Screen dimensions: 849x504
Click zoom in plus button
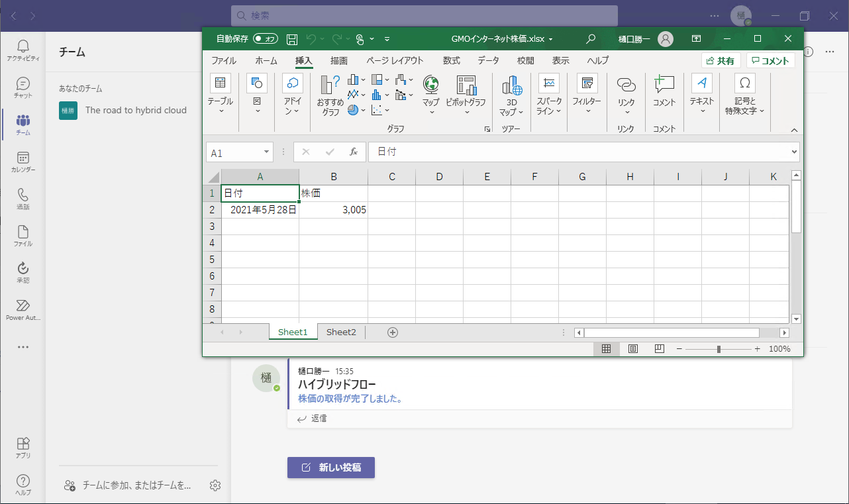758,349
